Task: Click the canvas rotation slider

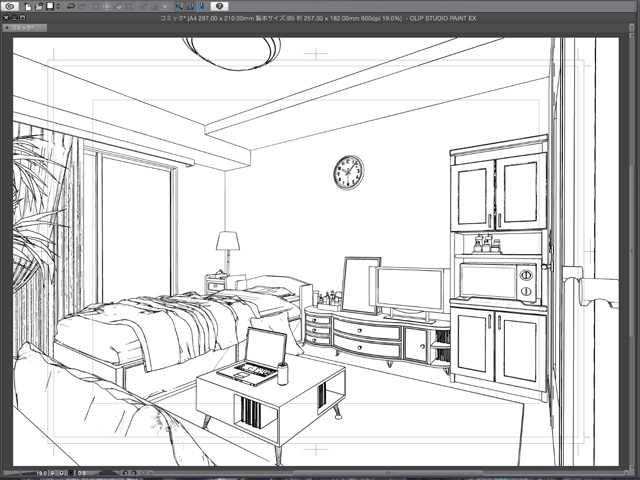Action: point(108,473)
